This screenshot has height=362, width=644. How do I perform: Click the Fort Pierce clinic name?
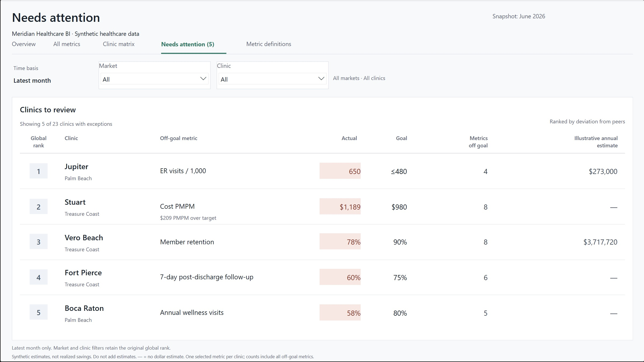pos(83,273)
